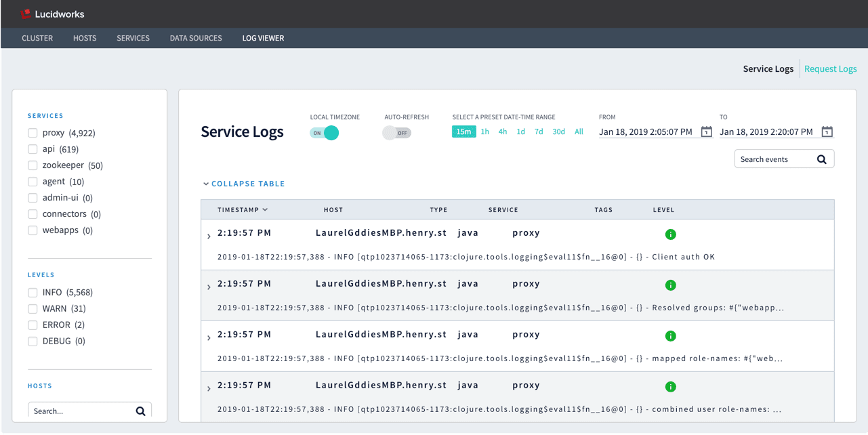The width and height of the screenshot is (868, 435).
Task: Switch to Request Logs
Action: pos(830,68)
